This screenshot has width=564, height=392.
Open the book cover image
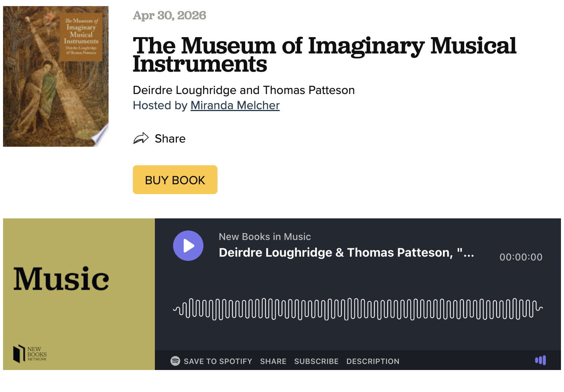click(x=56, y=76)
